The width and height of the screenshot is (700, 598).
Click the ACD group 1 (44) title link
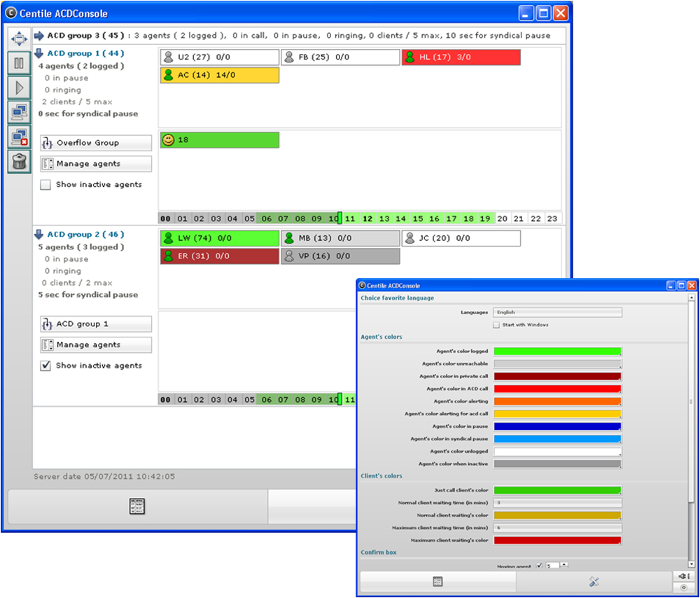85,53
